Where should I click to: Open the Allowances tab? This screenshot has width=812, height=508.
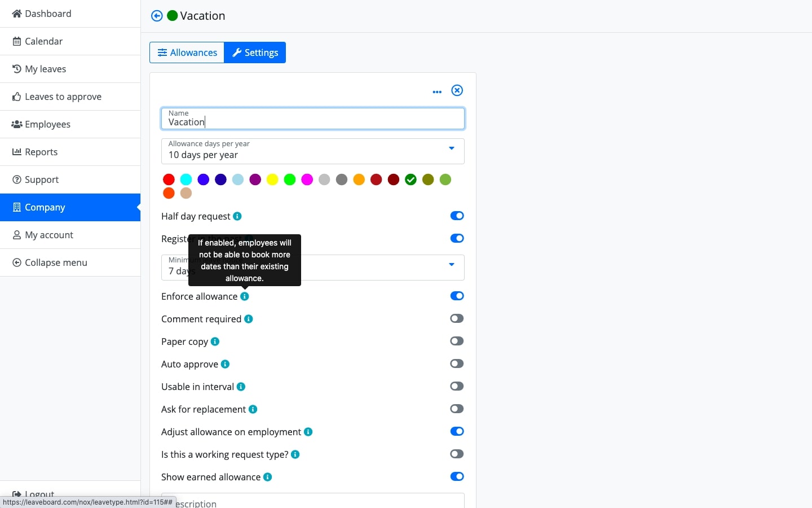click(187, 52)
